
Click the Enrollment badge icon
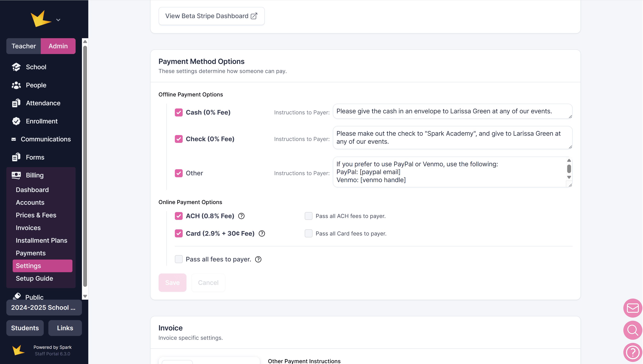[x=16, y=121]
